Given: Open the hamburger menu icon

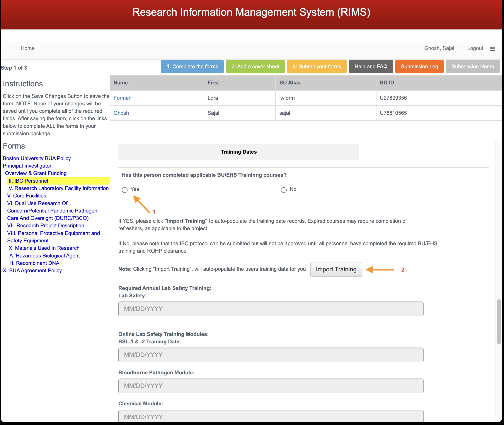Looking at the screenshot, I should (x=492, y=49).
